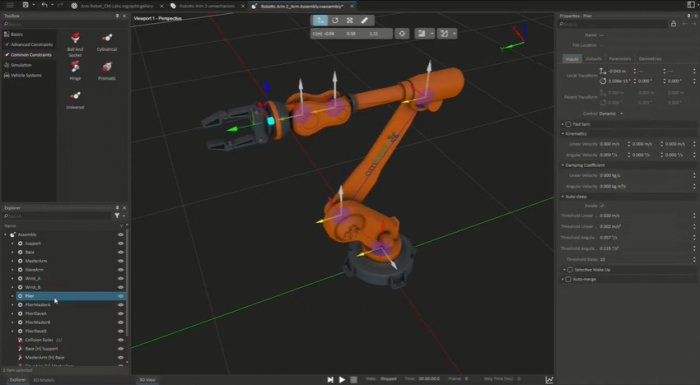Activate the Rotate transform tool in viewport
The width and height of the screenshot is (700, 385).
click(x=335, y=21)
